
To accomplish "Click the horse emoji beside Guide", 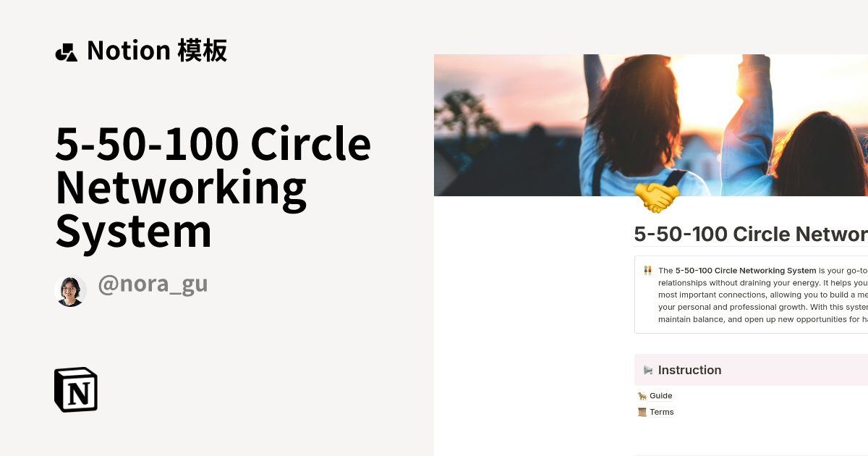I will pyautogui.click(x=641, y=396).
